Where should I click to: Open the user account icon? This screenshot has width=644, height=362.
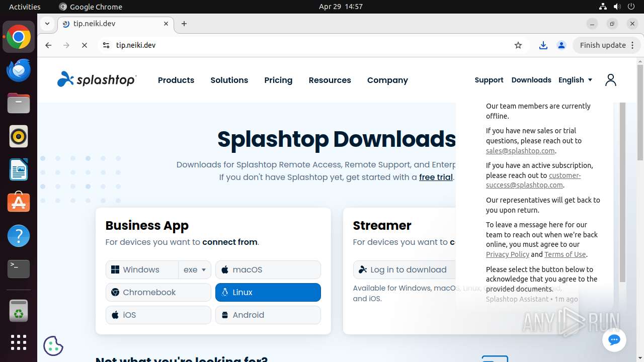click(x=610, y=80)
